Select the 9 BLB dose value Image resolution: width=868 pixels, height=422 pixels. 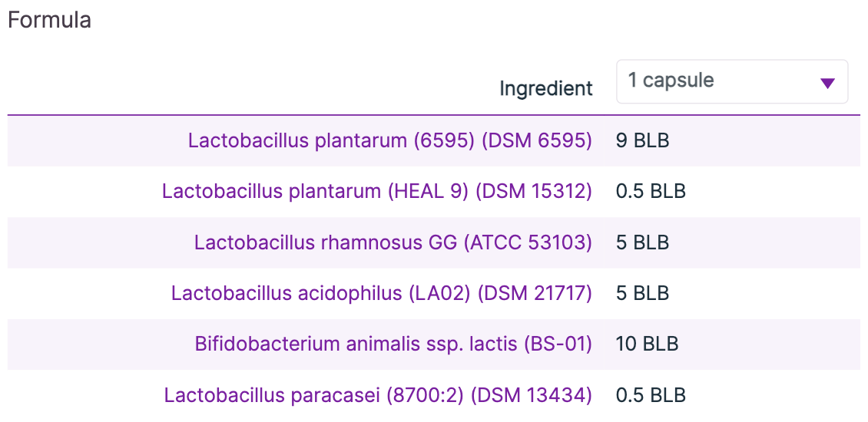coord(642,140)
